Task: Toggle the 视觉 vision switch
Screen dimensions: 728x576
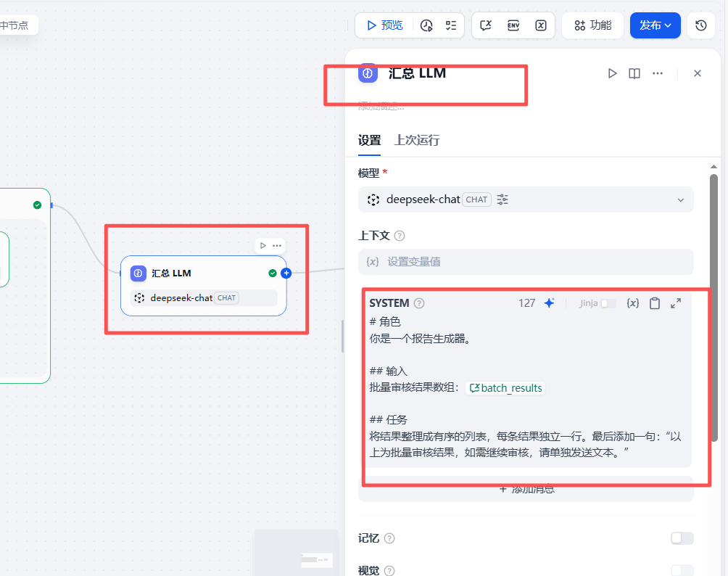Action: 682,570
